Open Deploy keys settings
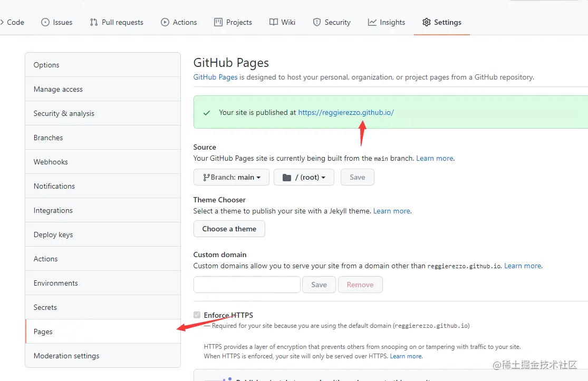Image resolution: width=588 pixels, height=381 pixels. (x=103, y=235)
